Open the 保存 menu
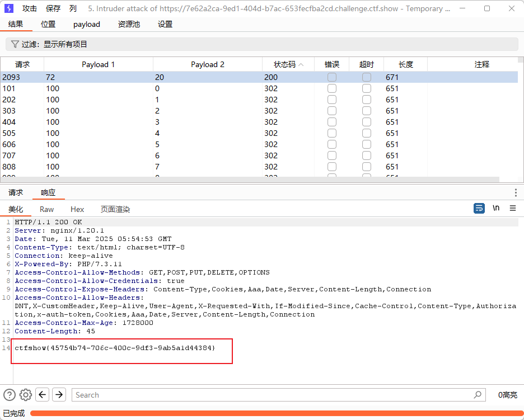Screen dimensions: 524x420 point(53,8)
